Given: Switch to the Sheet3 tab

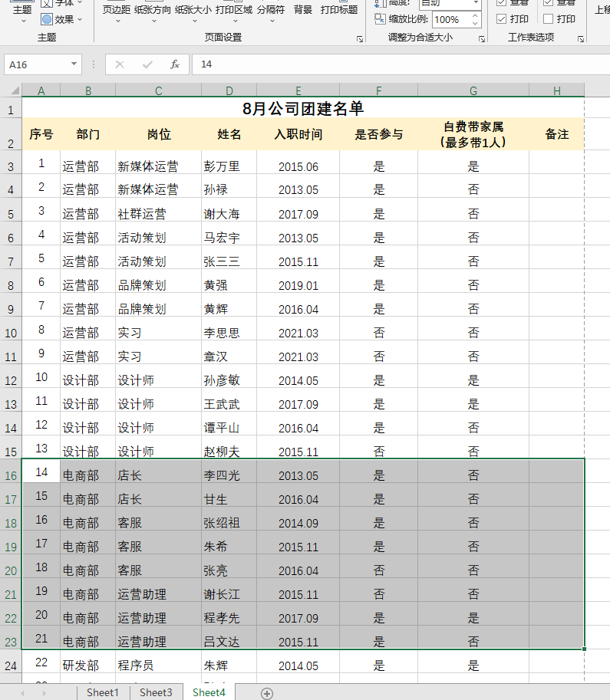Looking at the screenshot, I should pos(156,692).
